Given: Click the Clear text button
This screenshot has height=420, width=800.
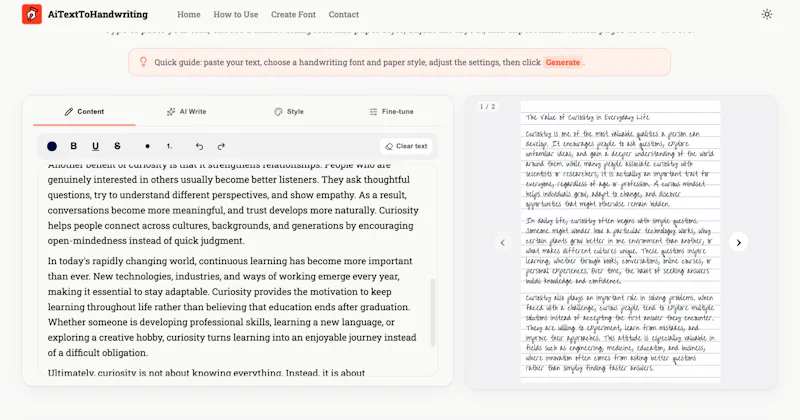Looking at the screenshot, I should tap(406, 146).
